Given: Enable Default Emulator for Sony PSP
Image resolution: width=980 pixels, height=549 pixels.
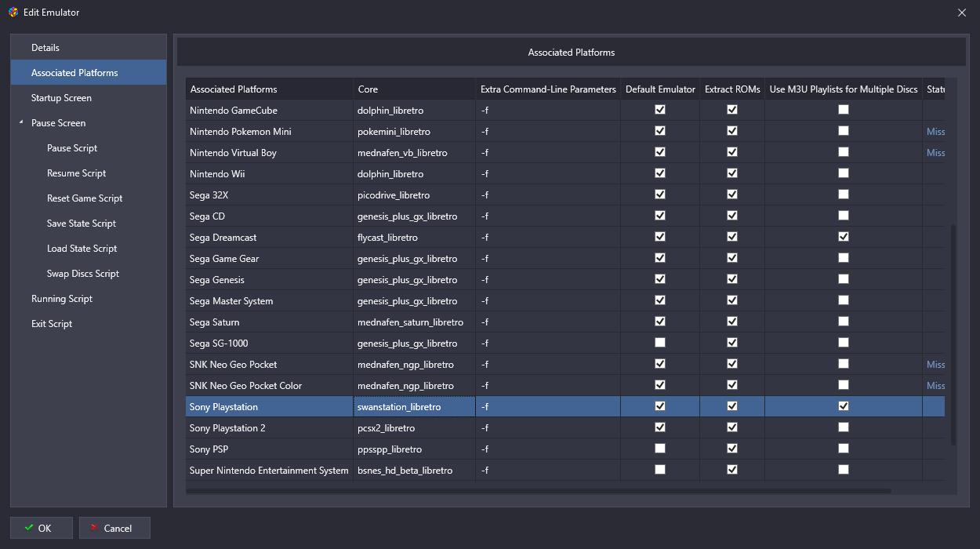Looking at the screenshot, I should (x=660, y=449).
